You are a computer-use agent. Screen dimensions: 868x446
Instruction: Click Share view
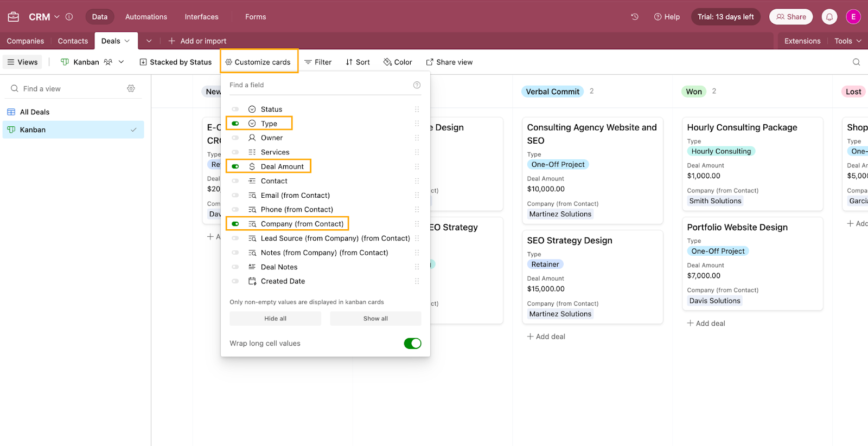point(449,62)
